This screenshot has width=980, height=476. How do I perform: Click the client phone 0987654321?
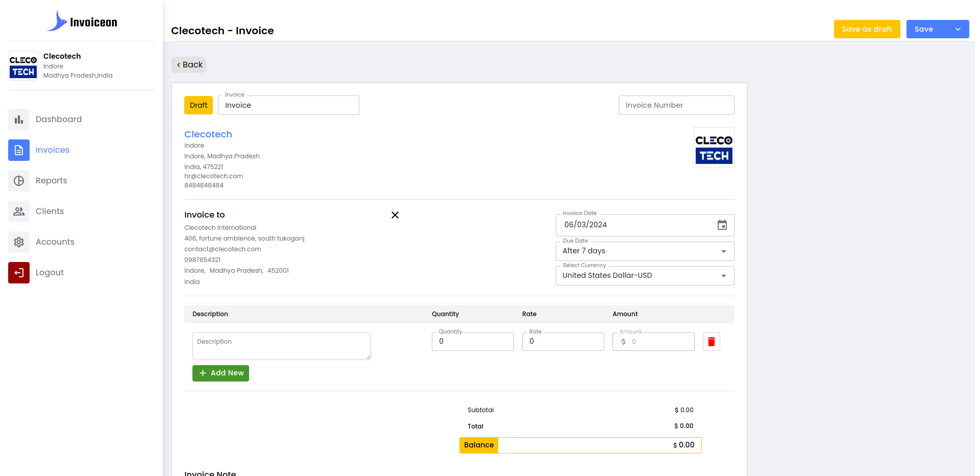coord(203,260)
